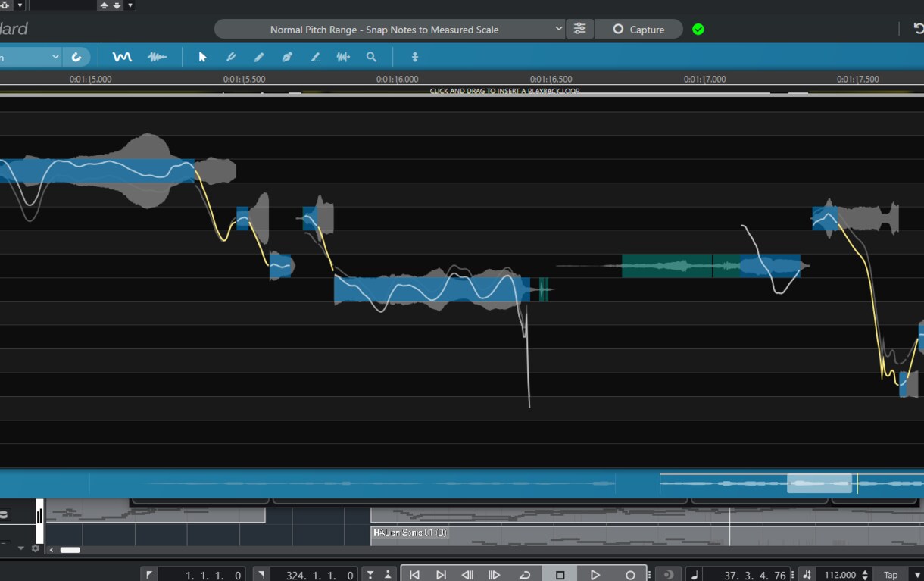This screenshot has width=924, height=581.
Task: Click the horizontal scrollbar thumb
Action: 70,550
